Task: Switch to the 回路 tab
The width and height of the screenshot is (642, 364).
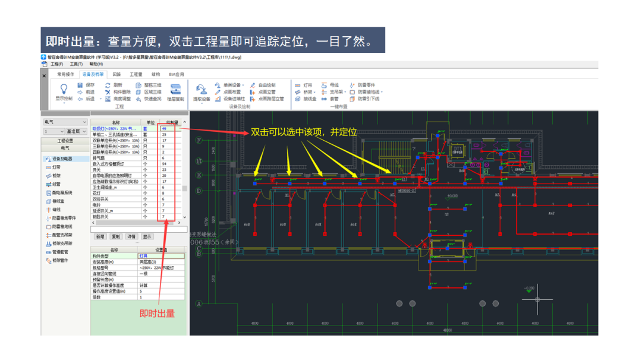Action: pyautogui.click(x=117, y=74)
